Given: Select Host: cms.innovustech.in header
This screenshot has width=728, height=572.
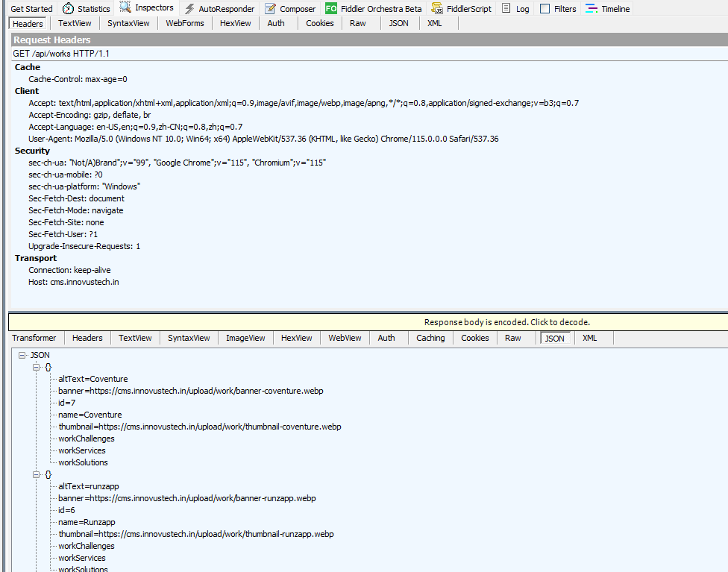Looking at the screenshot, I should [x=73, y=282].
